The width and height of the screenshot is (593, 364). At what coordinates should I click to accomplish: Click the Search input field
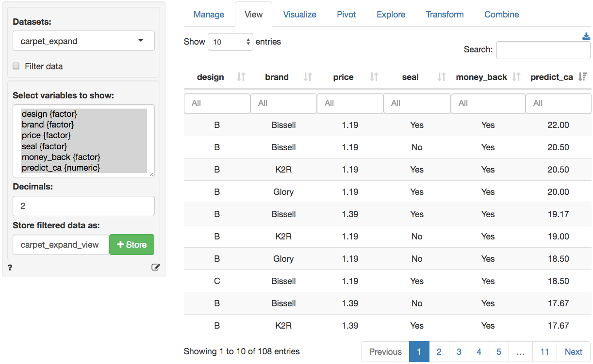tap(543, 50)
